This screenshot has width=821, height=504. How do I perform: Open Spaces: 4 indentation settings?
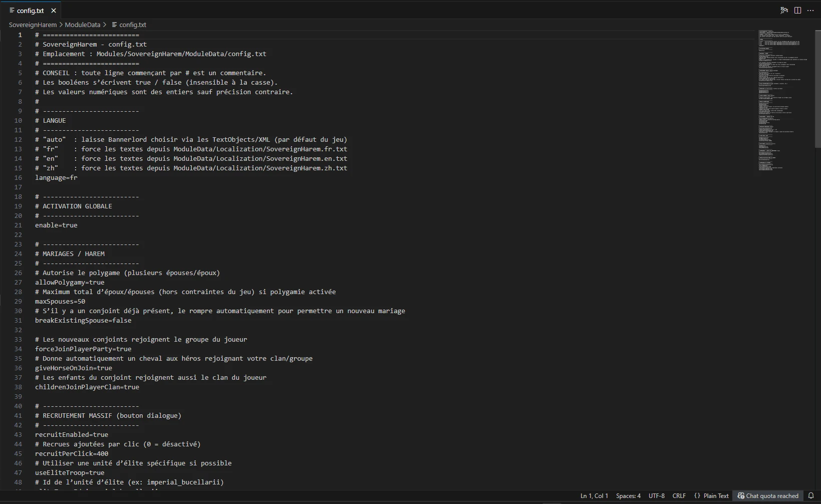tap(628, 495)
